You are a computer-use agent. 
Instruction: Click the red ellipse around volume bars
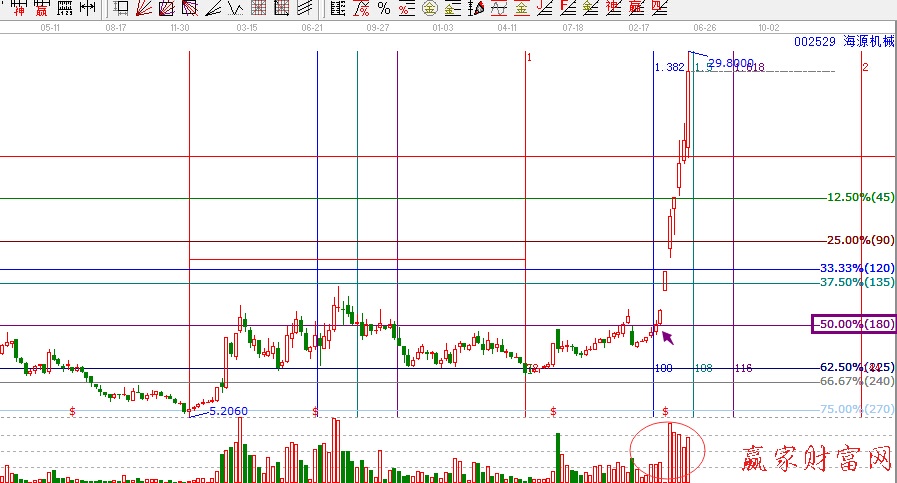668,449
